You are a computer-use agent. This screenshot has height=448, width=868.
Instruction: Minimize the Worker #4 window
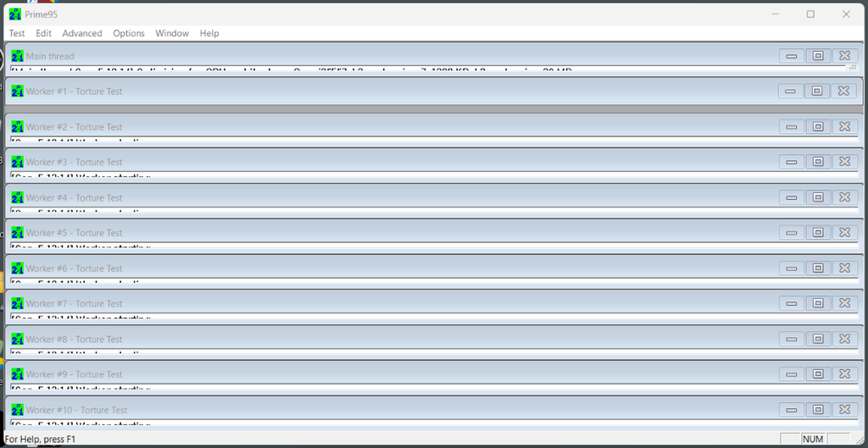(x=792, y=196)
